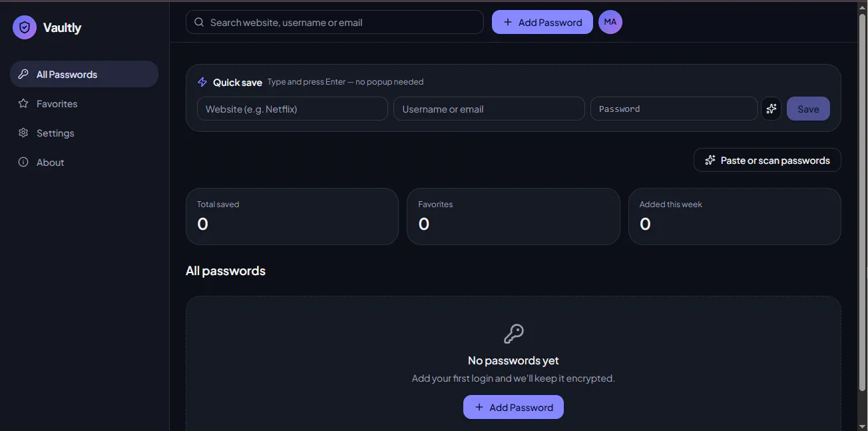Viewport: 868px width, 431px height.
Task: Click the magnifier icon in the search bar
Action: tap(199, 22)
